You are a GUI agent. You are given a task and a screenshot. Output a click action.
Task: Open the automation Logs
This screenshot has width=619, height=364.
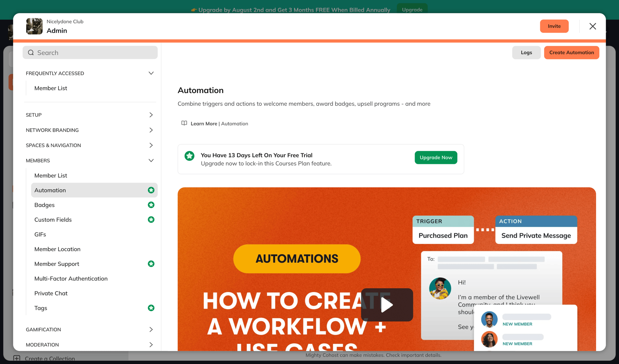point(526,53)
